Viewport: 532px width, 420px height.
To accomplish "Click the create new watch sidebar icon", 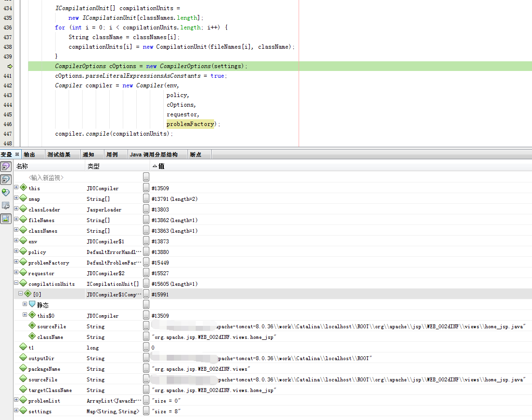I will coord(6,193).
